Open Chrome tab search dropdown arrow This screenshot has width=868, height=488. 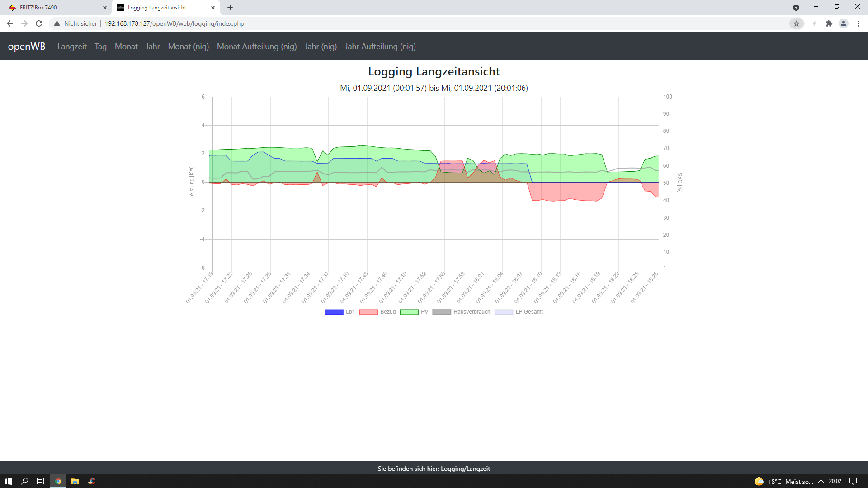(796, 8)
